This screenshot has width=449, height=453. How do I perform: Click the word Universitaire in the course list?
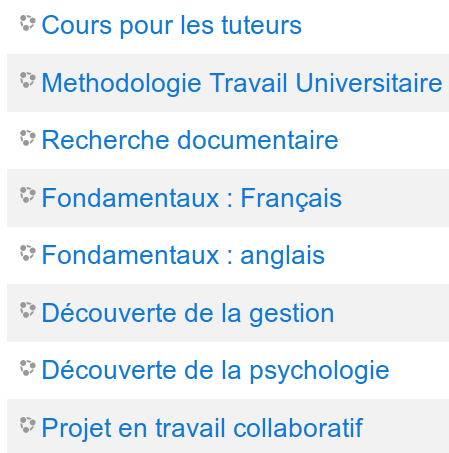[x=369, y=83]
